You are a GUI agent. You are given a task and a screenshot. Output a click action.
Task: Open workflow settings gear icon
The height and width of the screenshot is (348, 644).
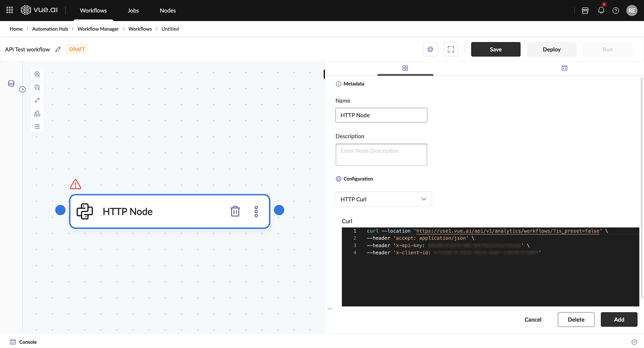tap(430, 49)
